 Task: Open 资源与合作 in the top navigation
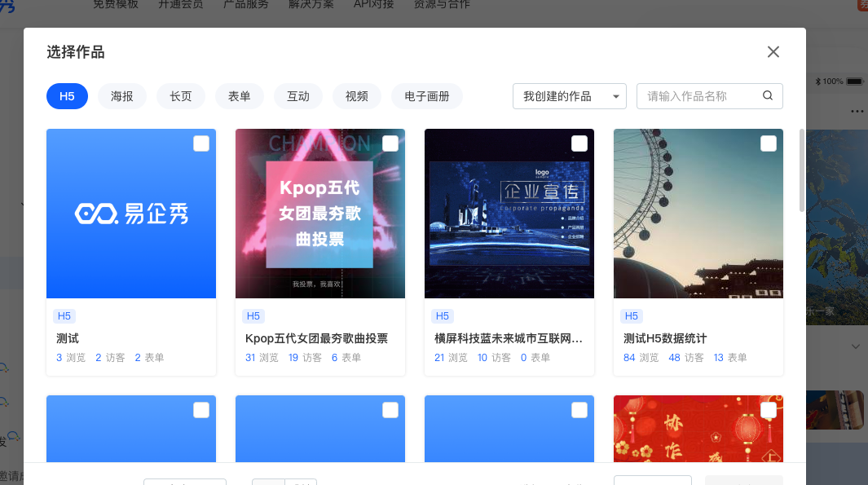click(442, 4)
